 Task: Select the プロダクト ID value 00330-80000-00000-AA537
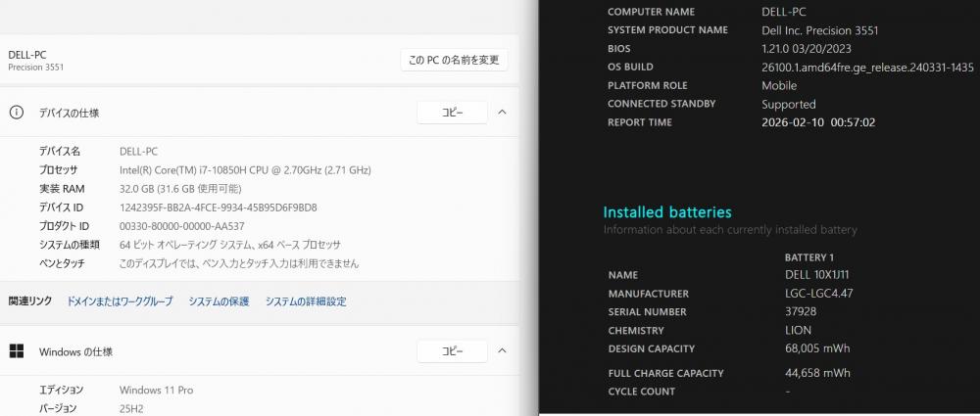pos(182,226)
